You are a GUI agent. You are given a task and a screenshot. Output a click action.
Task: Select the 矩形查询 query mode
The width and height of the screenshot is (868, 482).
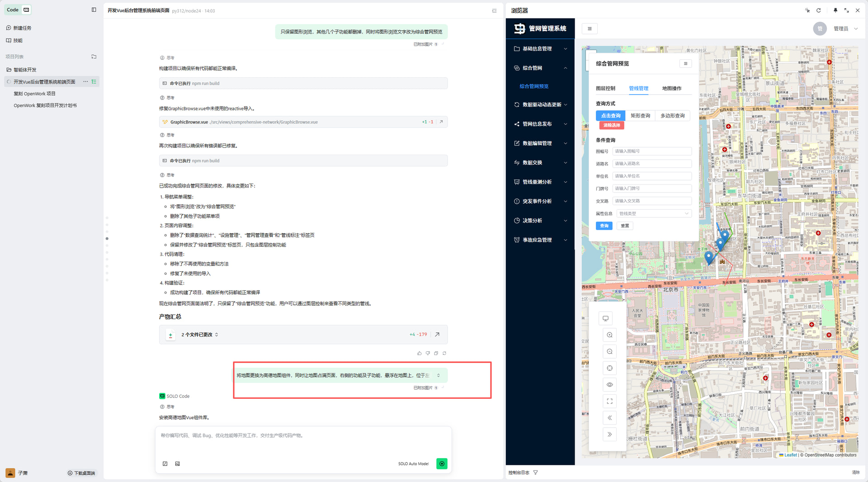(x=640, y=116)
